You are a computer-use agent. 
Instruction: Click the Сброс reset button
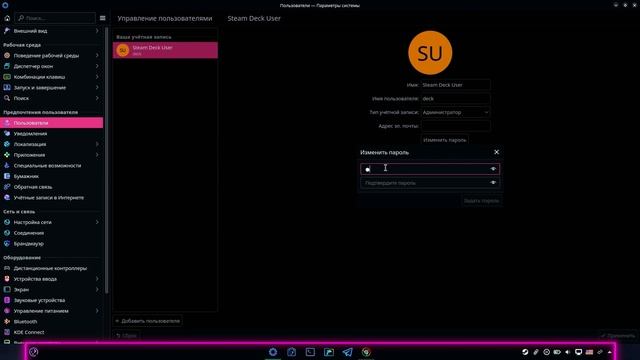pos(126,336)
